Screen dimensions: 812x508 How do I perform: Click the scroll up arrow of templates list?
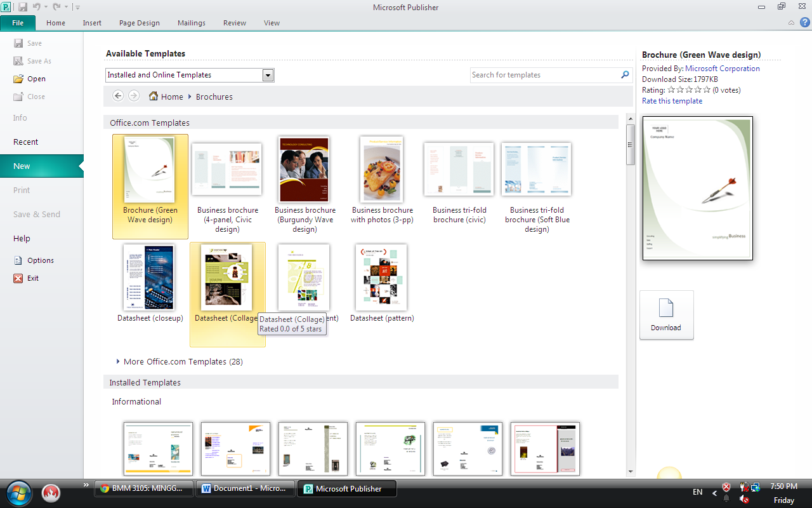tap(631, 119)
